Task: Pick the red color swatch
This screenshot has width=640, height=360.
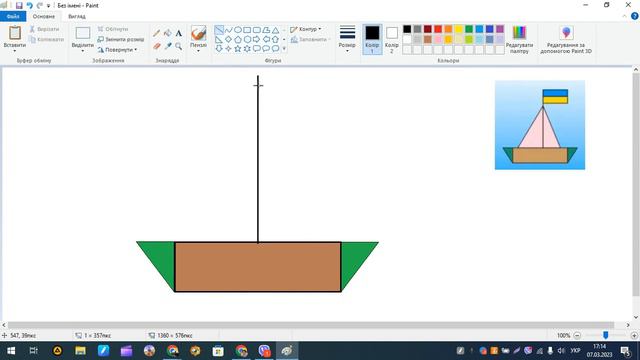Action: coord(438,29)
